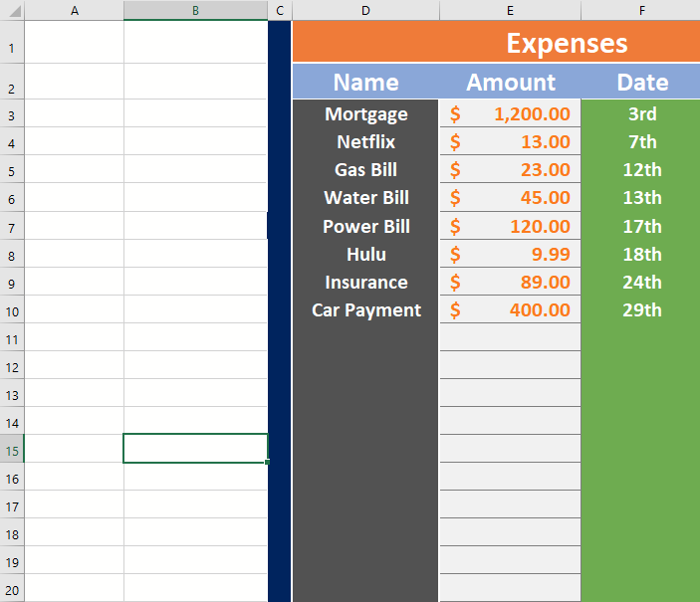700x602 pixels.
Task: Select the Power Bill cell
Action: pos(365,226)
